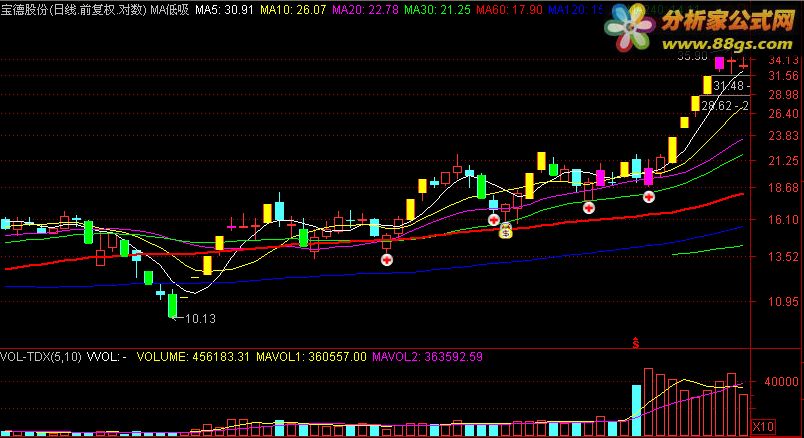This screenshot has height=438, width=804.
Task: Click the MA5: 30.91 legend value
Action: click(224, 9)
